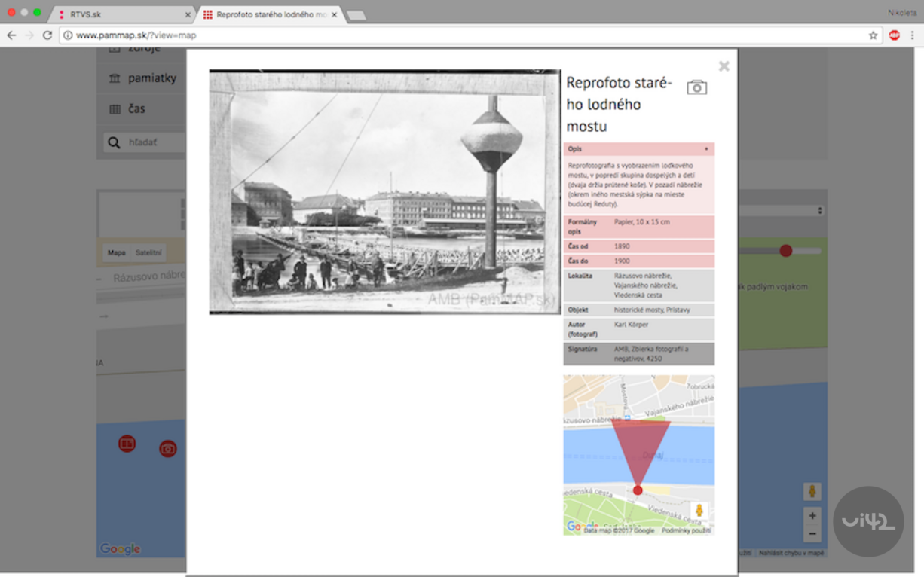Click the browser back arrow
The width and height of the screenshot is (924, 577).
click(x=11, y=35)
